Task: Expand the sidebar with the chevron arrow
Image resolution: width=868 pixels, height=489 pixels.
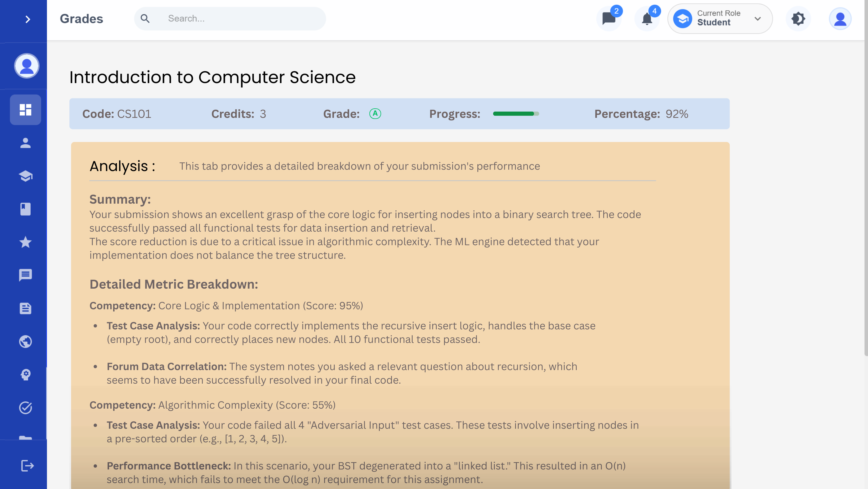Action: point(28,19)
